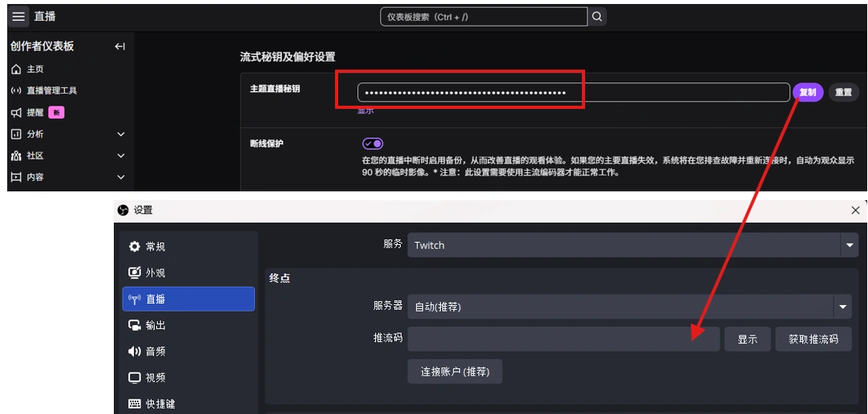Click the 获取推流码 button
The image size is (868, 414).
813,340
